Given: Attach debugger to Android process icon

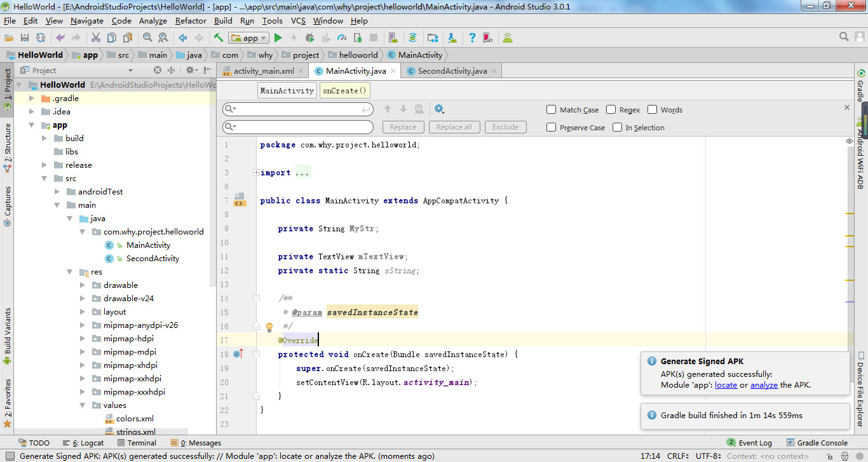Looking at the screenshot, I should [358, 38].
